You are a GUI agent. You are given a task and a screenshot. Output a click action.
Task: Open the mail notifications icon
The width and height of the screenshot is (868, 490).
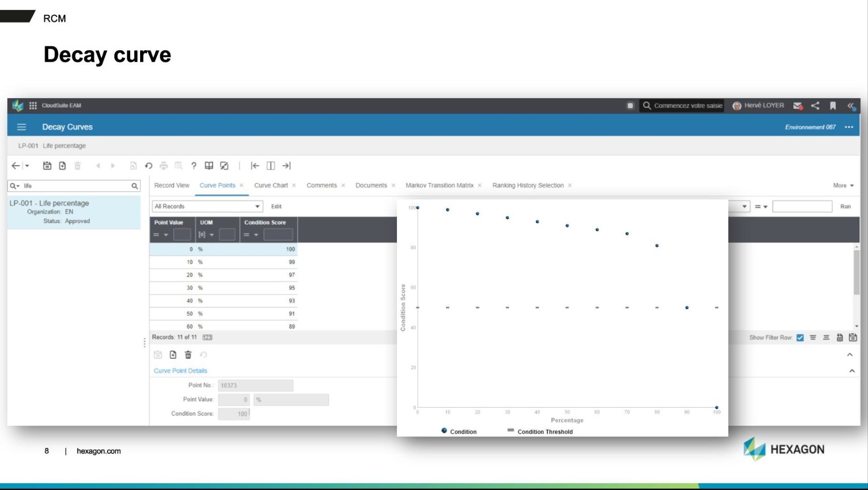pos(797,106)
